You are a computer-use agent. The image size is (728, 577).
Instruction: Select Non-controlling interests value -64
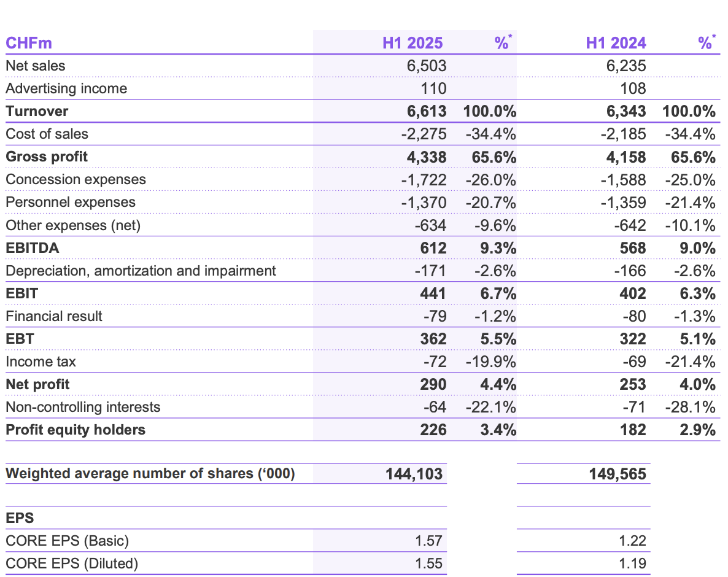tap(435, 407)
